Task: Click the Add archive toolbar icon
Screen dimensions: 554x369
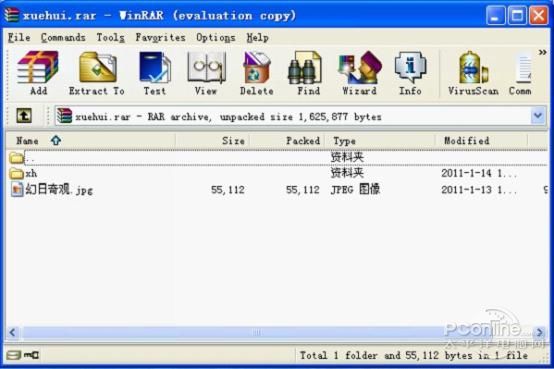Action: [x=38, y=73]
